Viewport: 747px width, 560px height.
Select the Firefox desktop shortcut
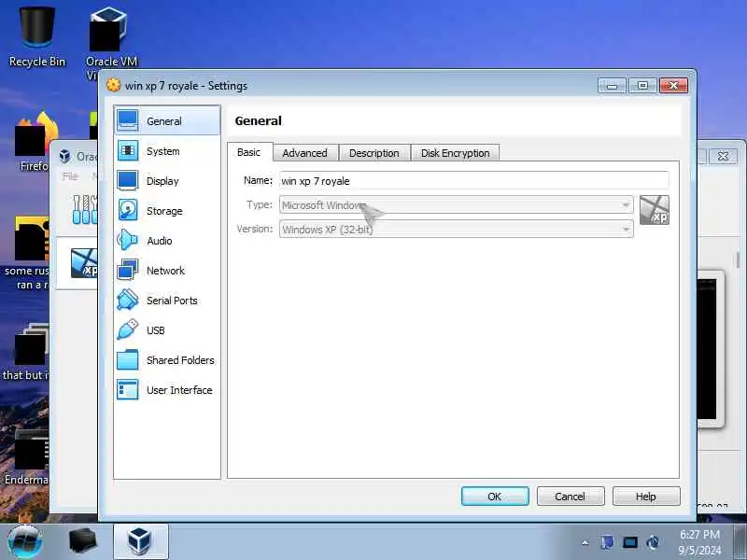pyautogui.click(x=35, y=142)
